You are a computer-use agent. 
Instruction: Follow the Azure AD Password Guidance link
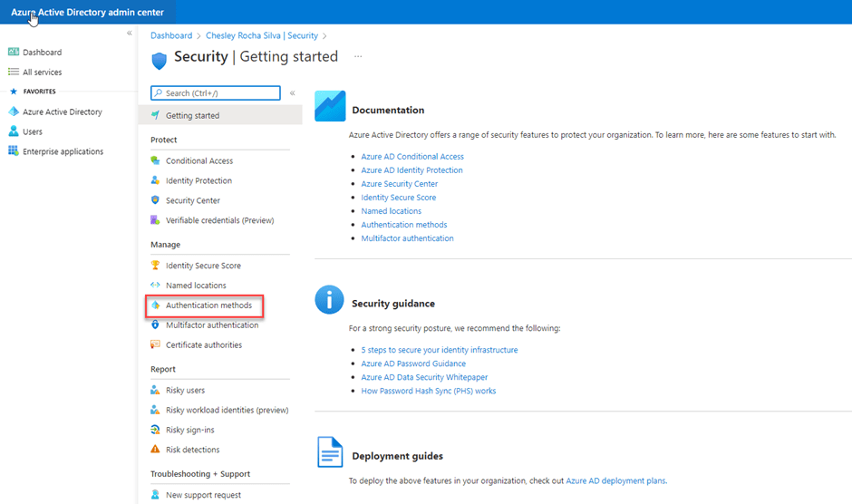point(413,363)
